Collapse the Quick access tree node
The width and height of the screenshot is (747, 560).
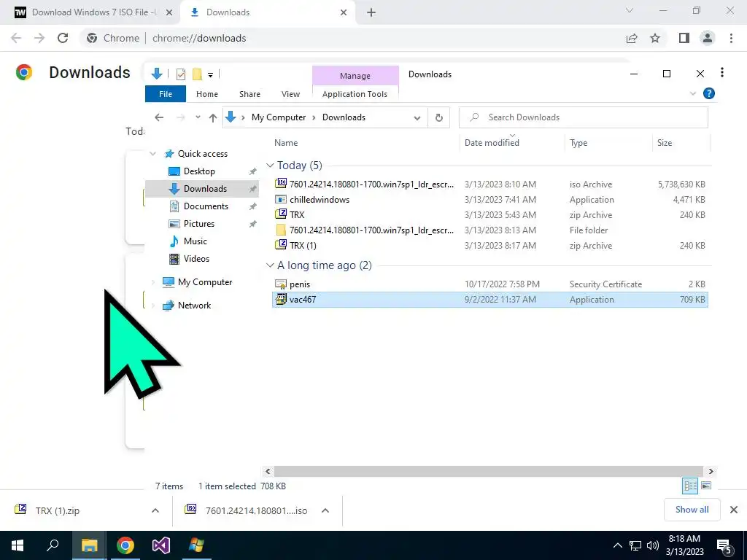point(152,153)
